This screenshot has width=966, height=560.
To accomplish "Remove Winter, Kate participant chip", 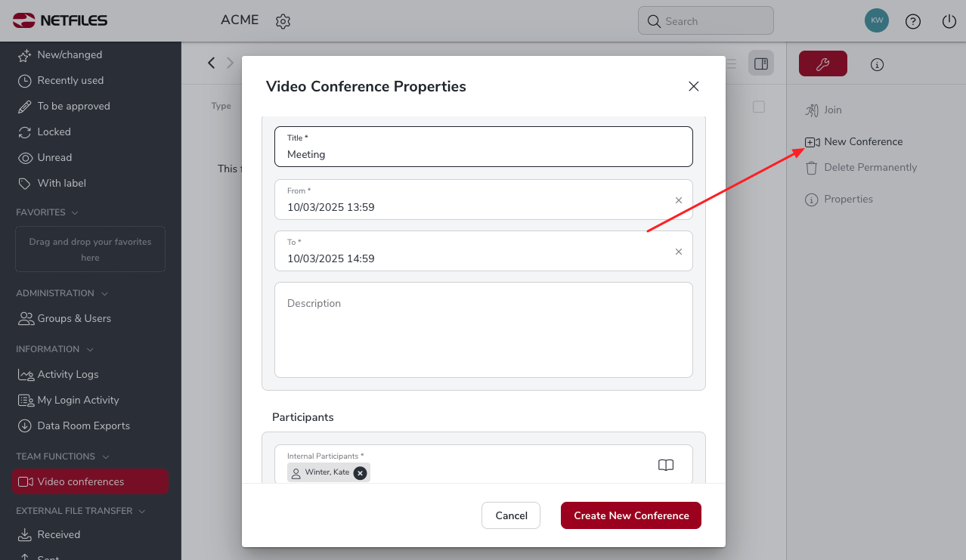I will click(x=361, y=472).
